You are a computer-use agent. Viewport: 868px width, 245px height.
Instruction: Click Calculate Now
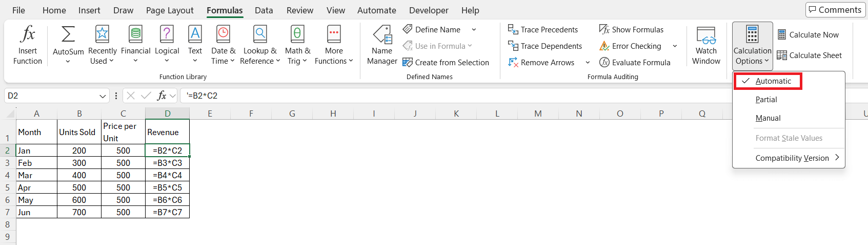point(809,35)
